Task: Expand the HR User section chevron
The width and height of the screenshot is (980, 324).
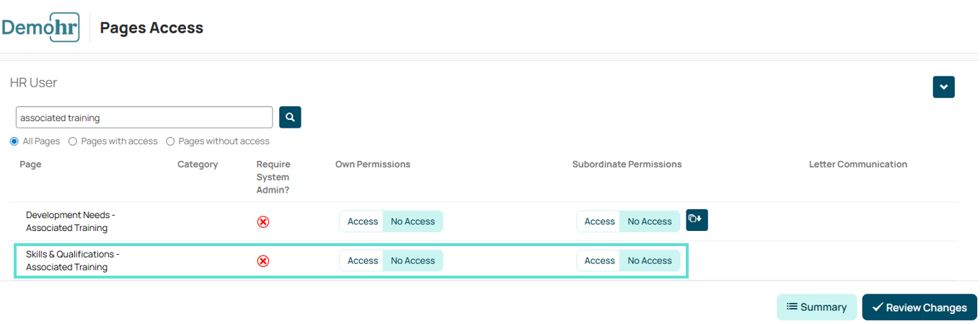Action: 944,87
